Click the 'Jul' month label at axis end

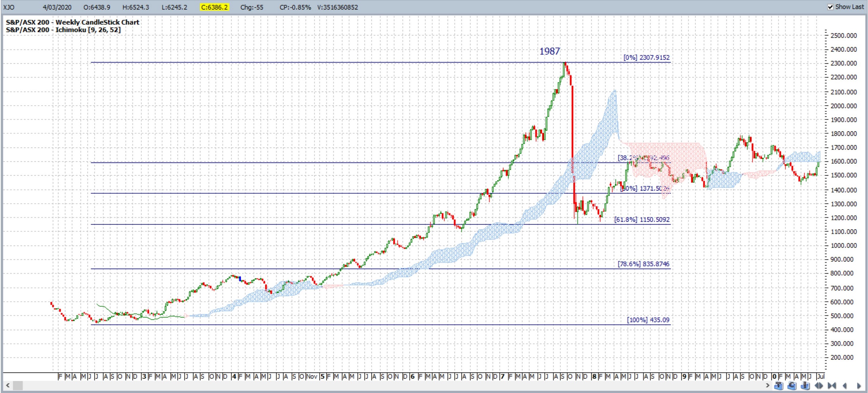pyautogui.click(x=820, y=376)
